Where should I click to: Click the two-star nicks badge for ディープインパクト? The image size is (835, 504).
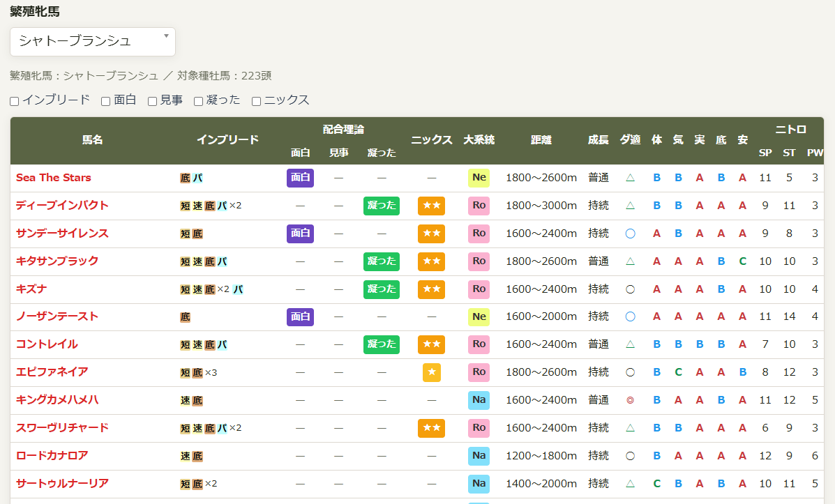[x=431, y=206]
